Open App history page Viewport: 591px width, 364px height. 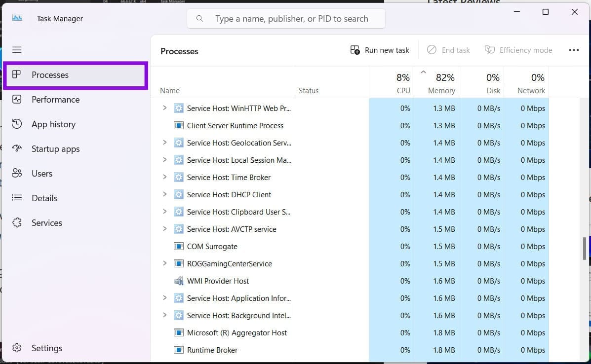click(x=76, y=124)
